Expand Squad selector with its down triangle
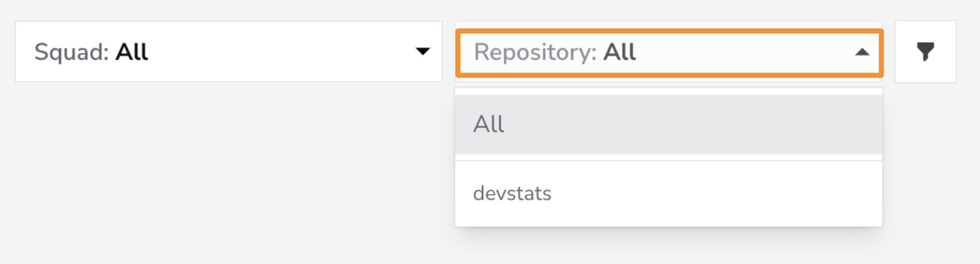The height and width of the screenshot is (264, 980). (x=423, y=51)
